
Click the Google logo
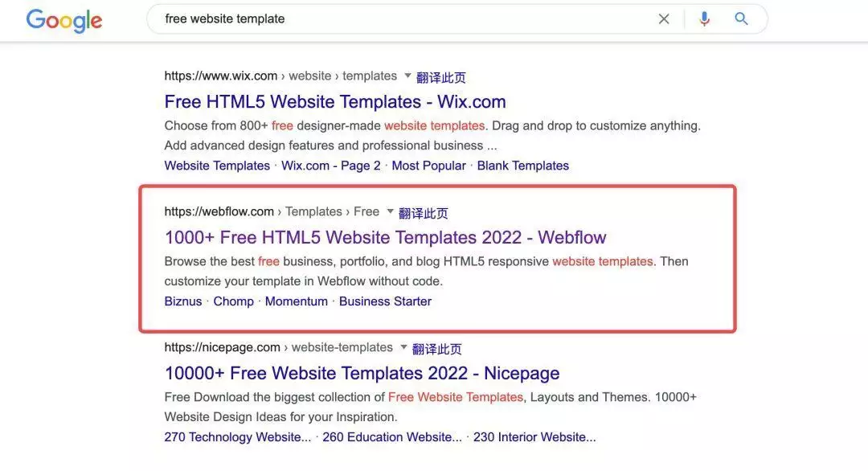(64, 20)
